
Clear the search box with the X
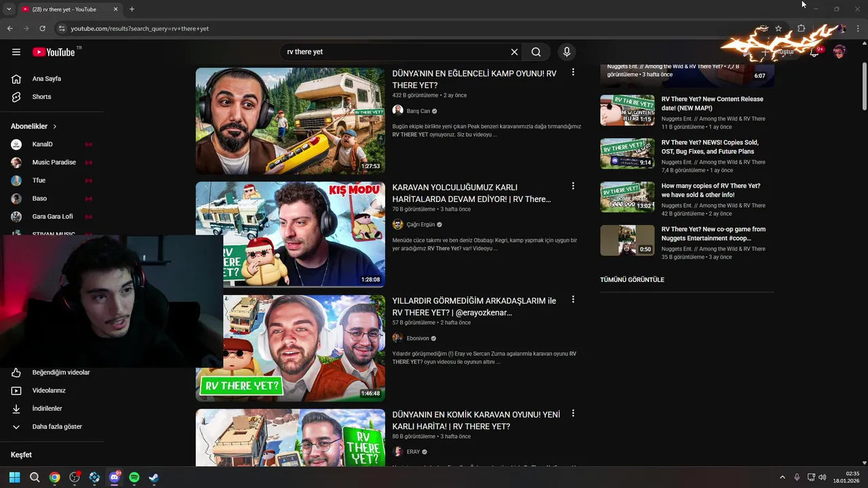click(x=514, y=52)
